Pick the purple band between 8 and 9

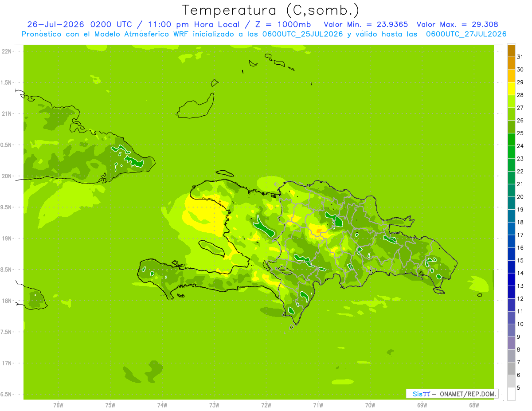tap(511, 343)
